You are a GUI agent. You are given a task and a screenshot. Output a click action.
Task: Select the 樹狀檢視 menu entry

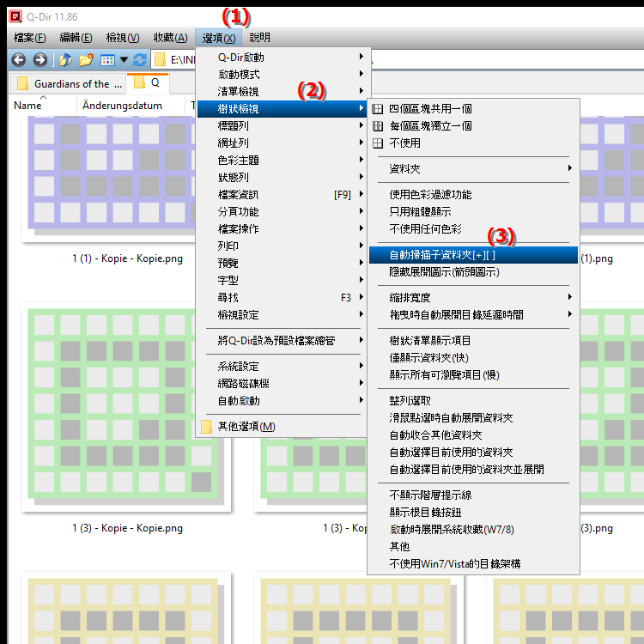pyautogui.click(x=282, y=109)
